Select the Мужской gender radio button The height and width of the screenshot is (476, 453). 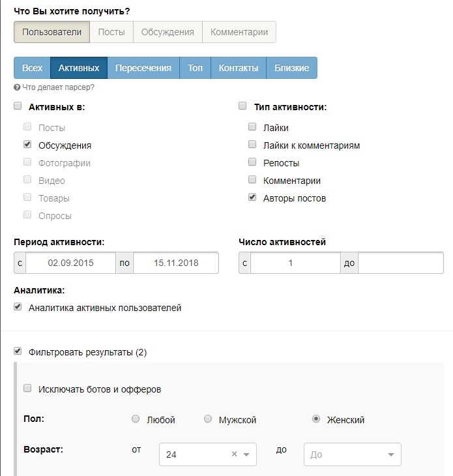(208, 419)
